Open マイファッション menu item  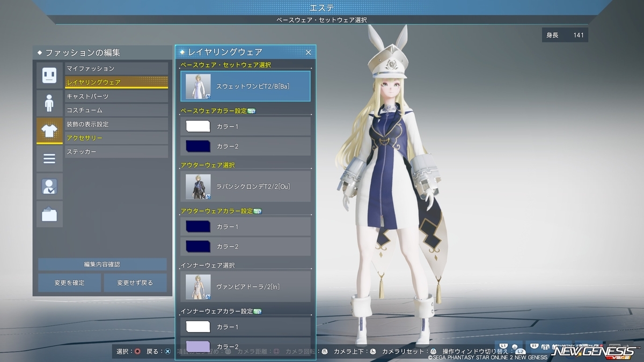116,69
